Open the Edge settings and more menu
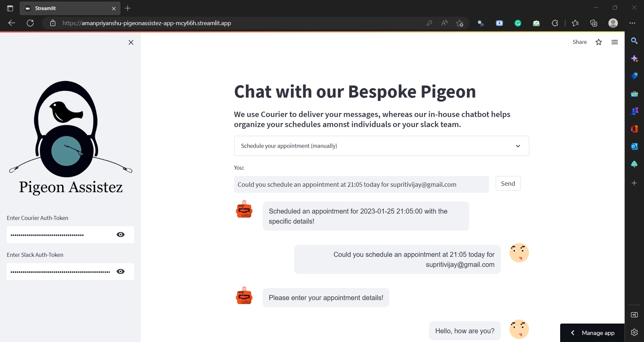This screenshot has height=342, width=644. pos(632,23)
